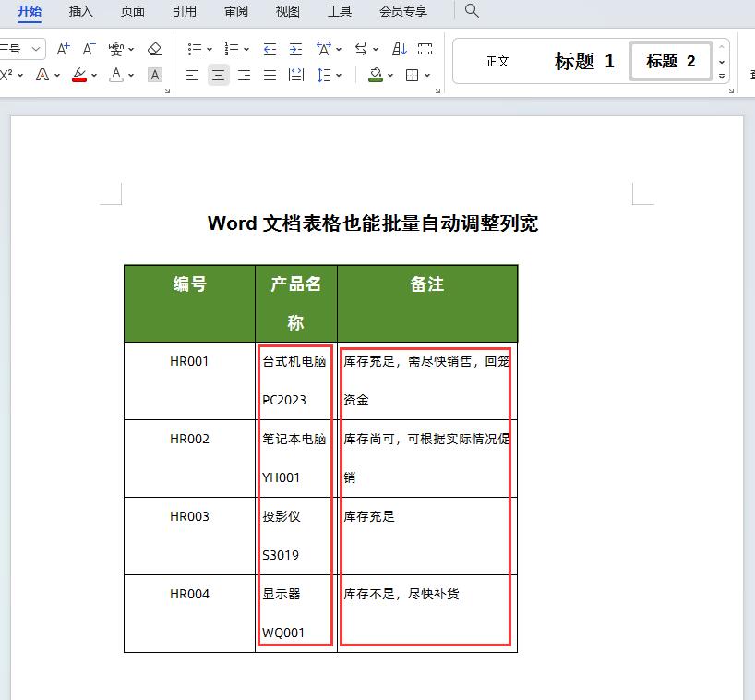
Task: Click the character scaling (Asian layout) icon
Action: pyautogui.click(x=324, y=49)
